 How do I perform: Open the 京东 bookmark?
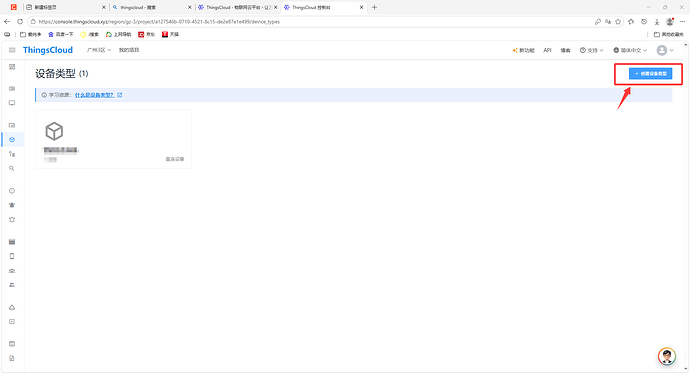tap(147, 34)
